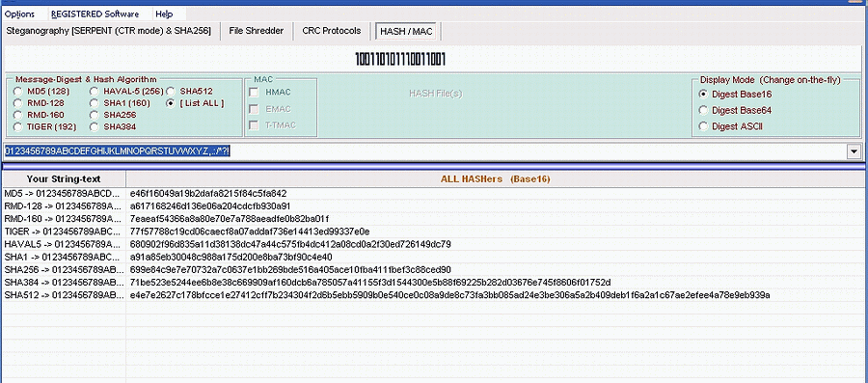Click the SHA512 hash value e4e7e2627c17...
The width and height of the screenshot is (868, 383).
pos(450,295)
